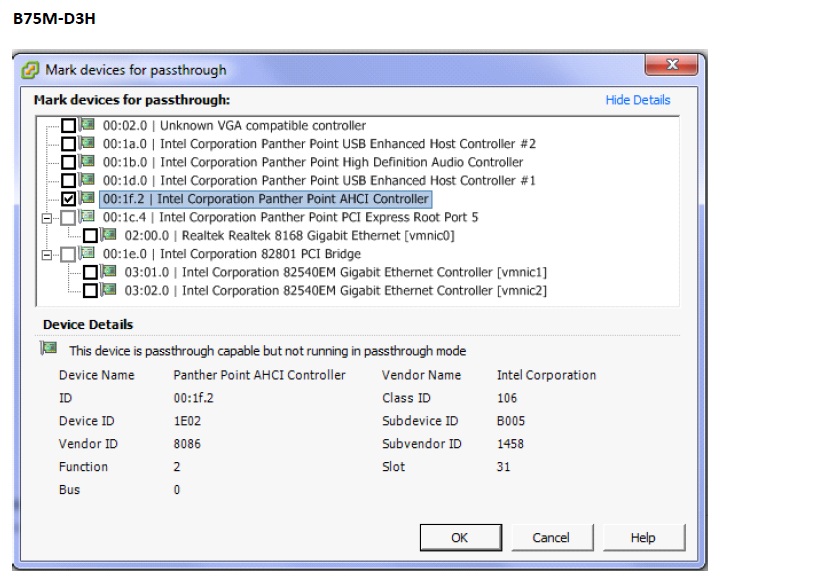Click the ID value 00:1f.2 in details
819x578 pixels.
click(193, 398)
